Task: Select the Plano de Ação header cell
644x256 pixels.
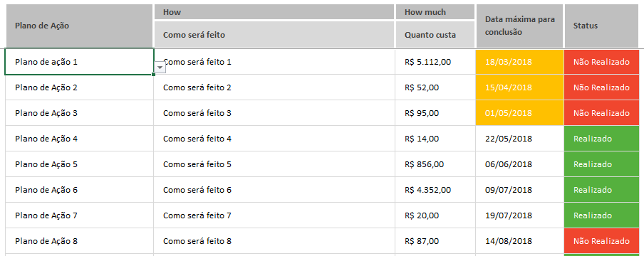Action: point(79,26)
